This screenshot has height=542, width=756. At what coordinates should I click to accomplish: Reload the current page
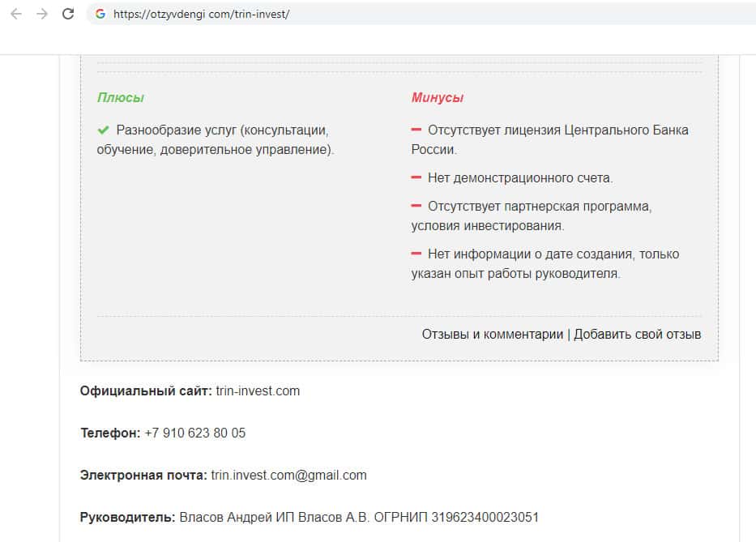coord(68,14)
